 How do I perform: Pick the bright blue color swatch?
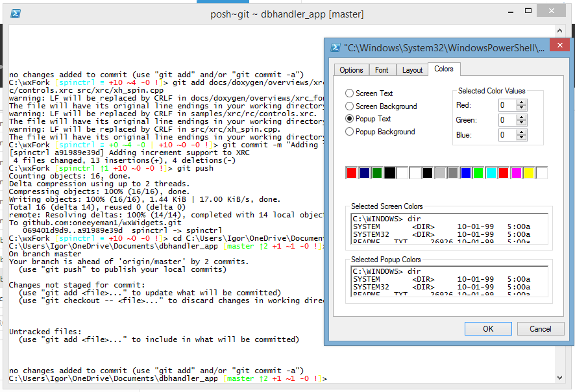click(466, 173)
